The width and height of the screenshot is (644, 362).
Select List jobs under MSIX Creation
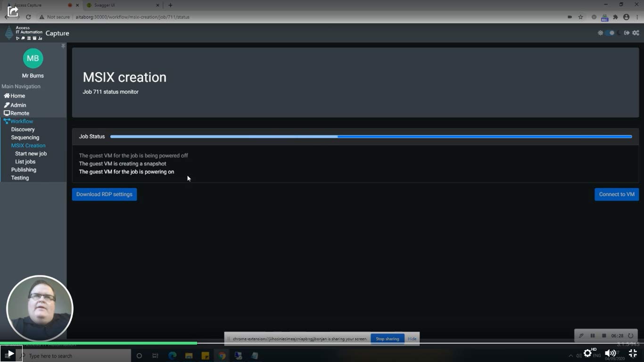pos(25,162)
